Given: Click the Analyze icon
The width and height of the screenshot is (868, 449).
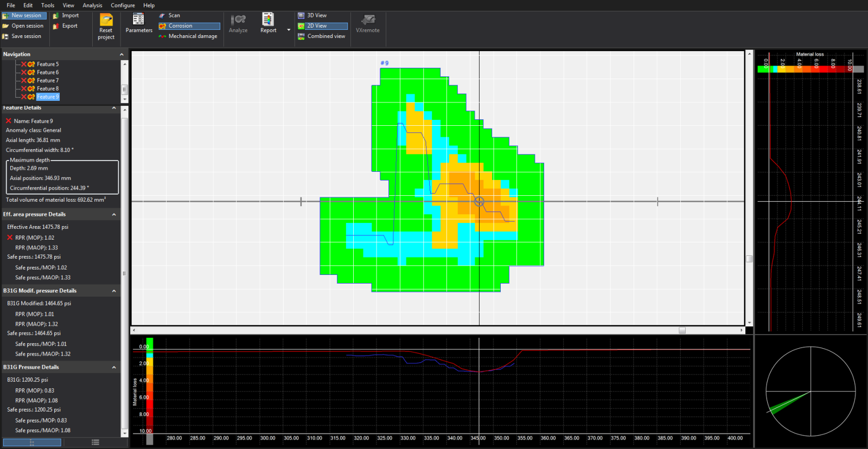Looking at the screenshot, I should pos(238,20).
